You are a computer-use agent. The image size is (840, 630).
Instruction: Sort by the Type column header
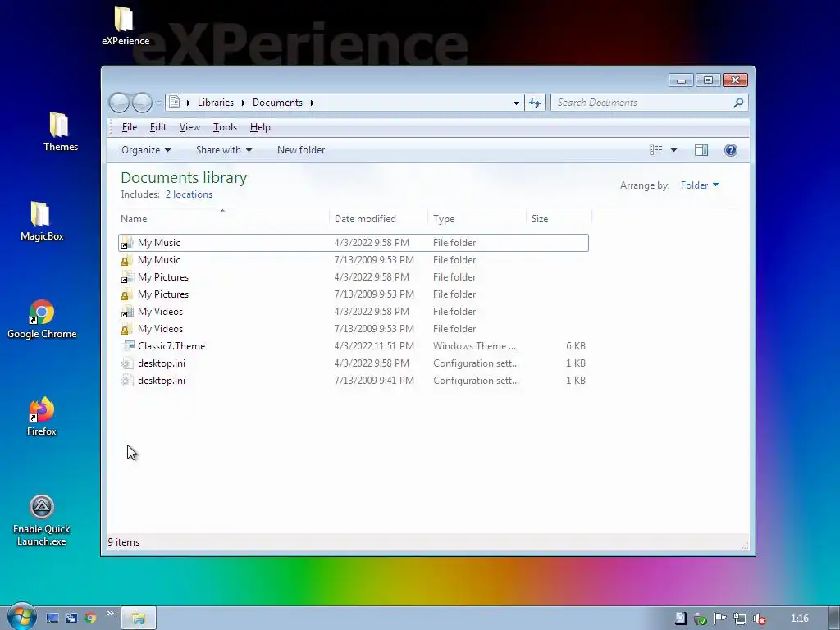point(477,218)
